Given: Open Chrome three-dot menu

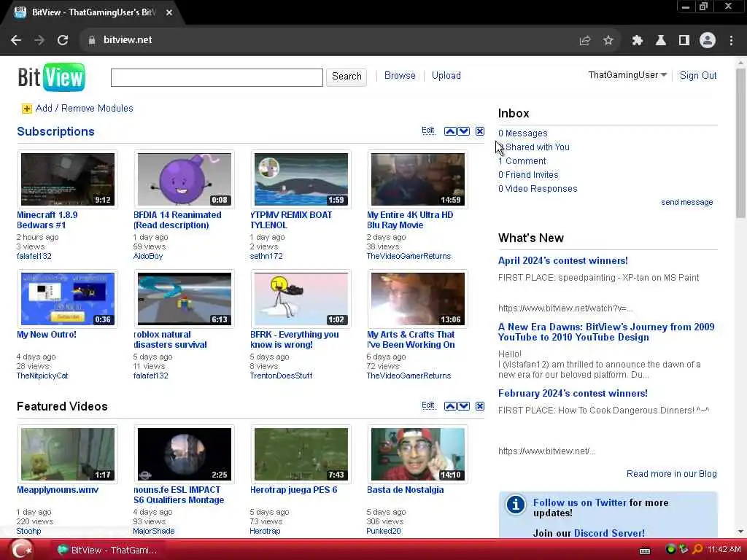Looking at the screenshot, I should tap(731, 41).
